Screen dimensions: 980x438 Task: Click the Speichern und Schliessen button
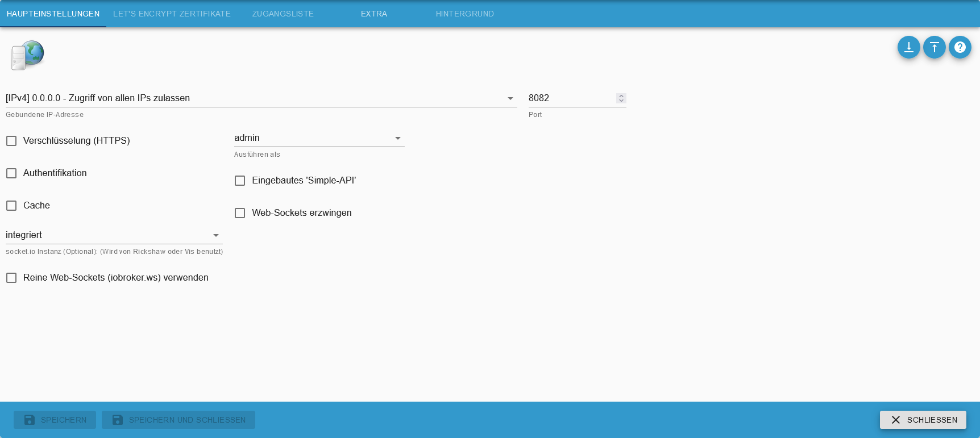(x=178, y=420)
